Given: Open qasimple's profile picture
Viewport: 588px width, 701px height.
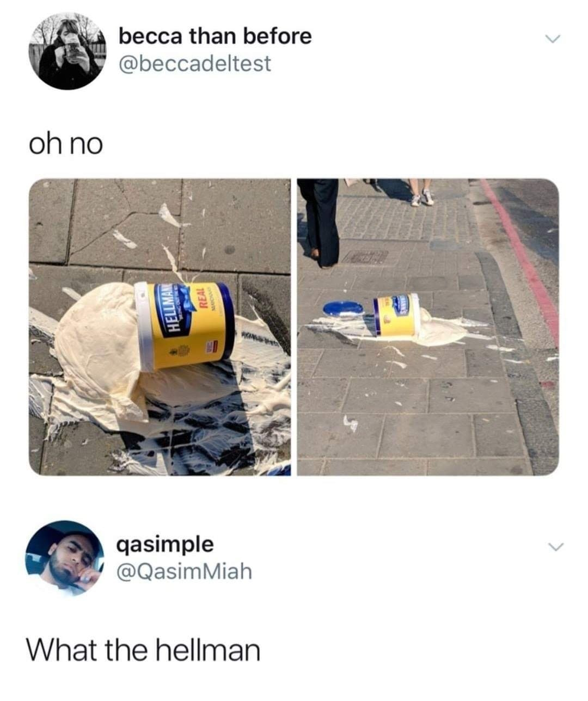Looking at the screenshot, I should coord(65,558).
